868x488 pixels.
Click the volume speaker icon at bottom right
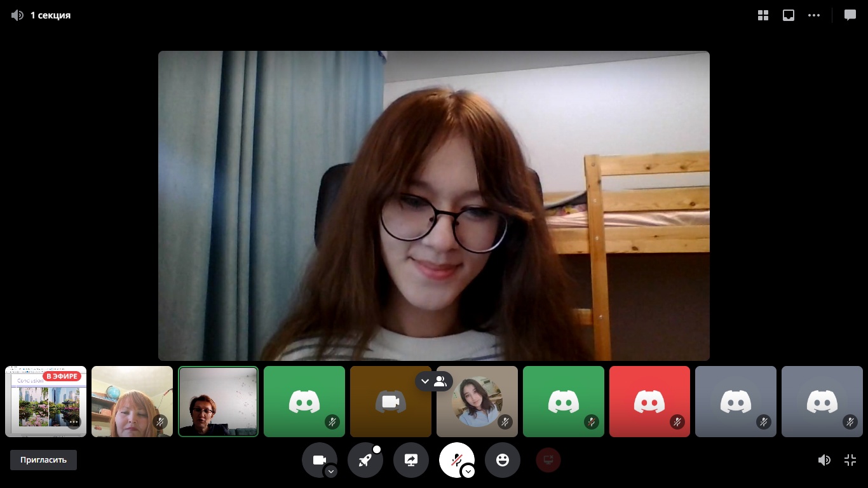pyautogui.click(x=824, y=460)
